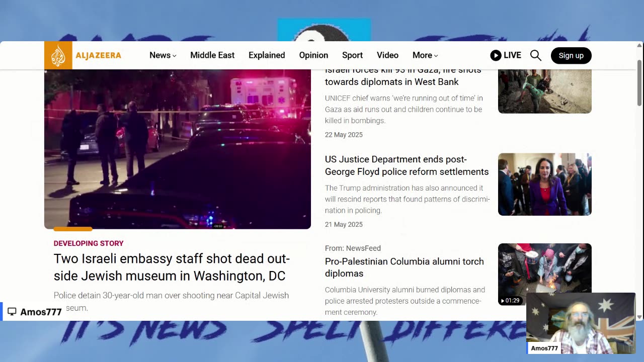Open the Video section

387,55
